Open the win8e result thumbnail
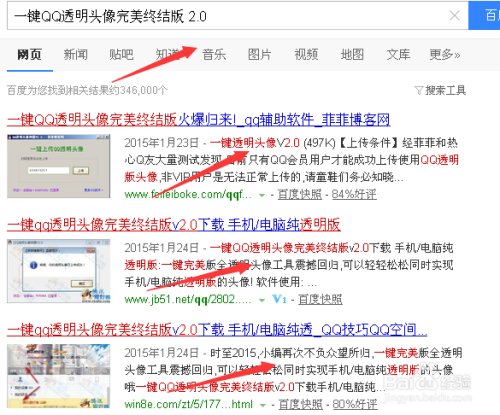 pos(59,376)
